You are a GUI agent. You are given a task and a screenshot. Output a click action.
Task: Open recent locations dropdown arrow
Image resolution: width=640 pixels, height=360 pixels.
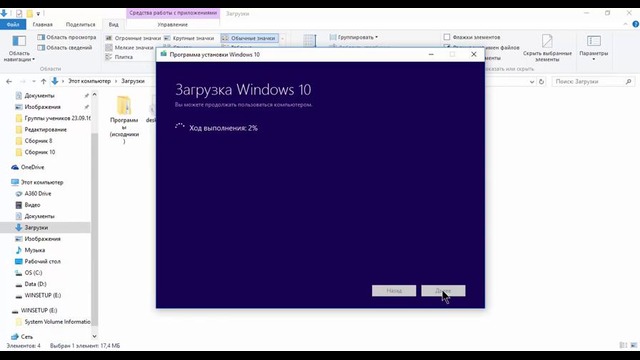pos(33,82)
